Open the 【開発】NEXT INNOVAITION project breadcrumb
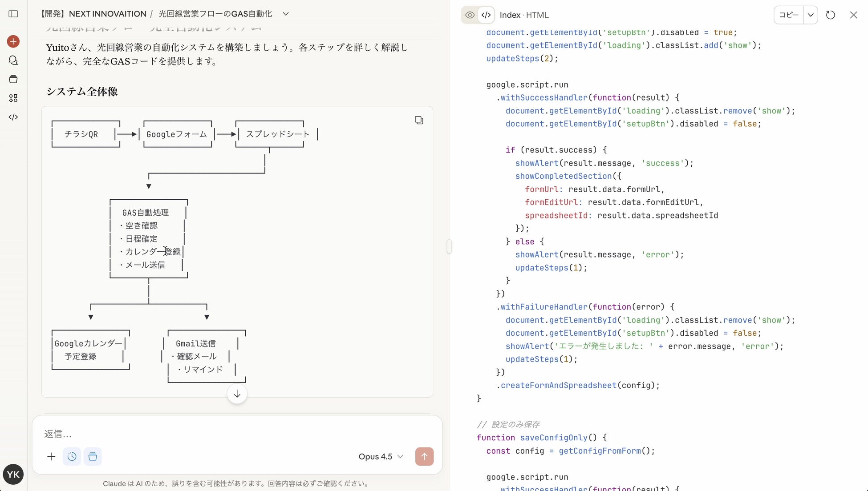 93,14
